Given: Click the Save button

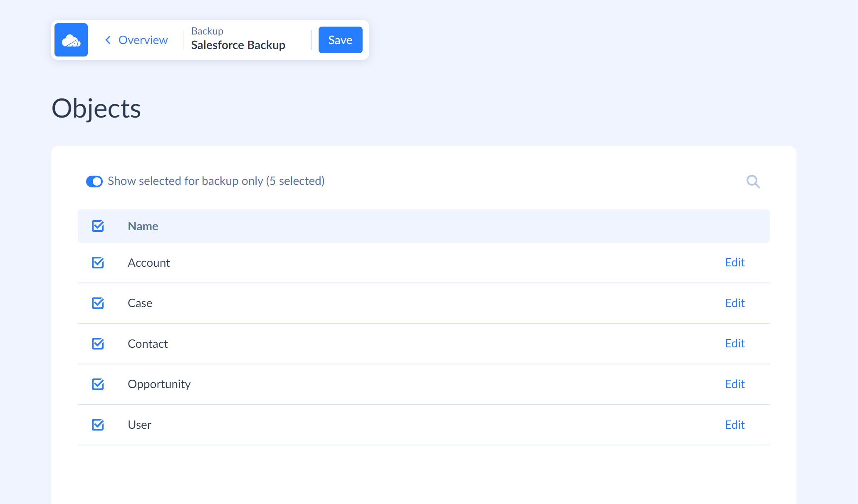Looking at the screenshot, I should pyautogui.click(x=340, y=40).
